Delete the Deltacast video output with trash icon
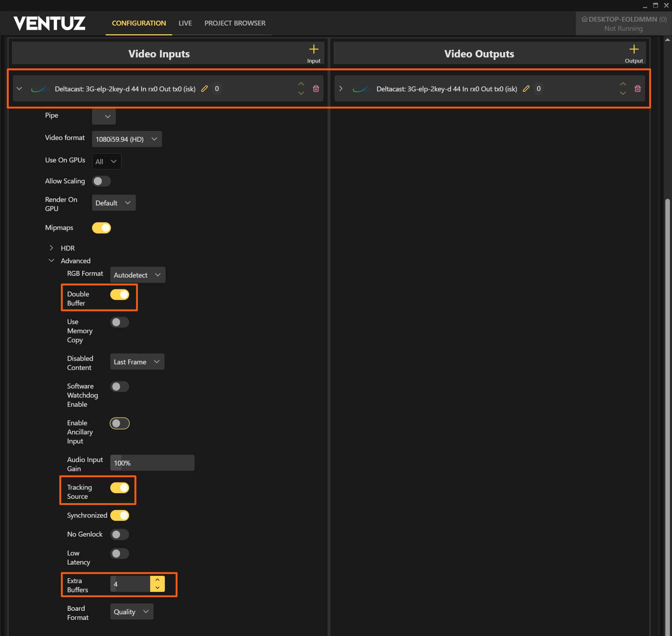This screenshot has height=636, width=672. (x=637, y=89)
